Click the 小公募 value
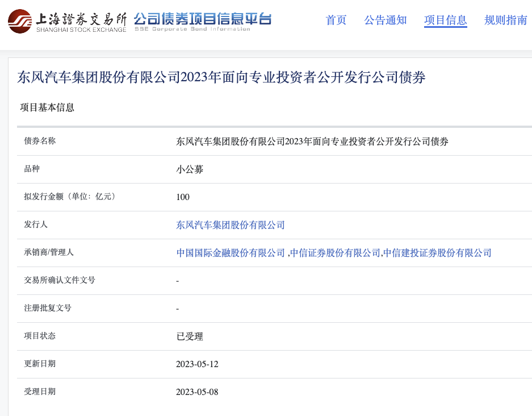The width and height of the screenshot is (532, 416). (190, 169)
